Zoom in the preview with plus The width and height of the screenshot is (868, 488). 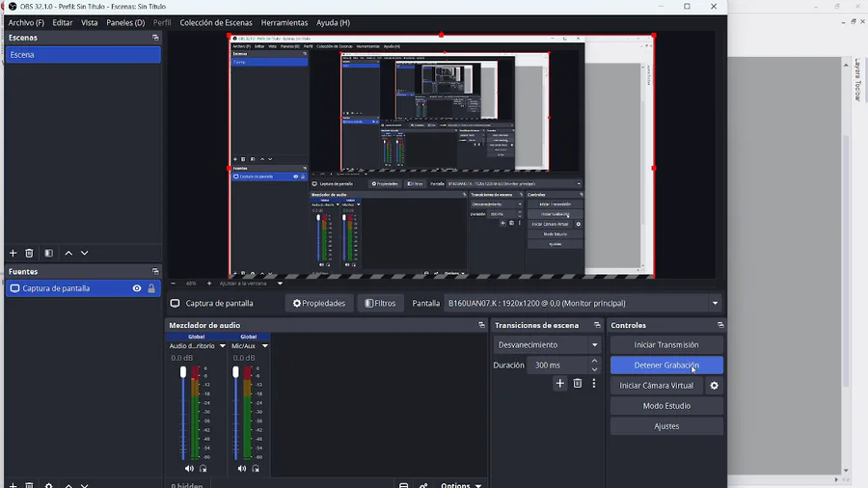click(209, 284)
